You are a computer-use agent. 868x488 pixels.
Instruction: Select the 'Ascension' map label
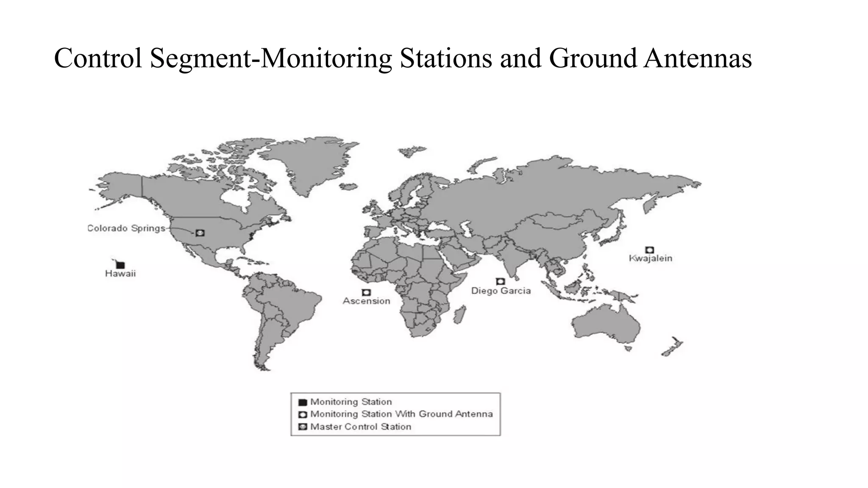point(366,301)
